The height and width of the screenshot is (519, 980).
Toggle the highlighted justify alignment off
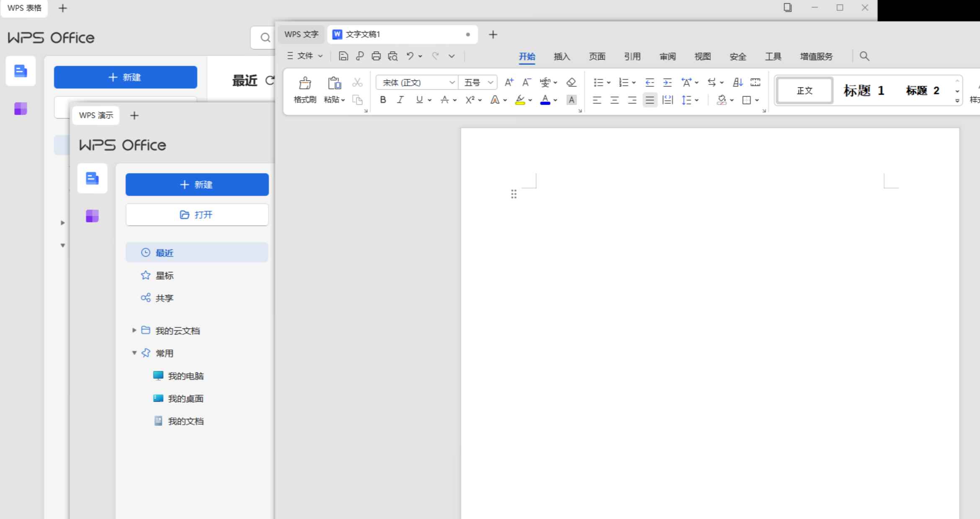650,100
